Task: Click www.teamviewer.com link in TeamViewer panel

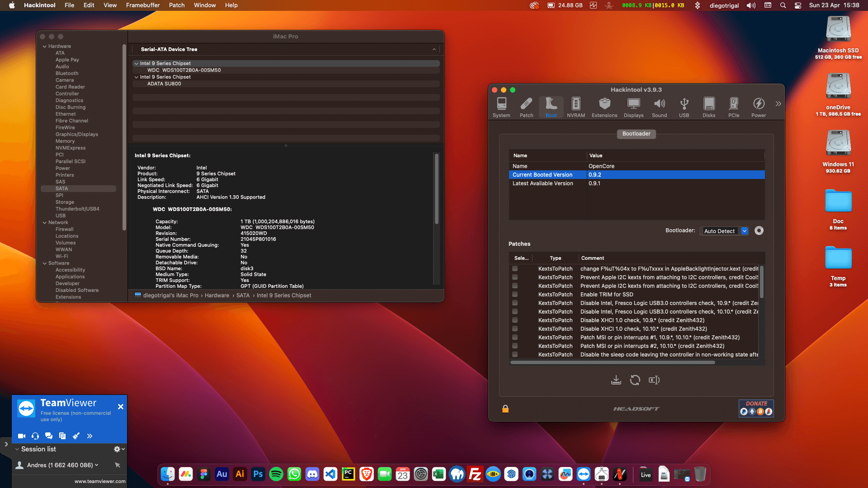Action: point(100,481)
